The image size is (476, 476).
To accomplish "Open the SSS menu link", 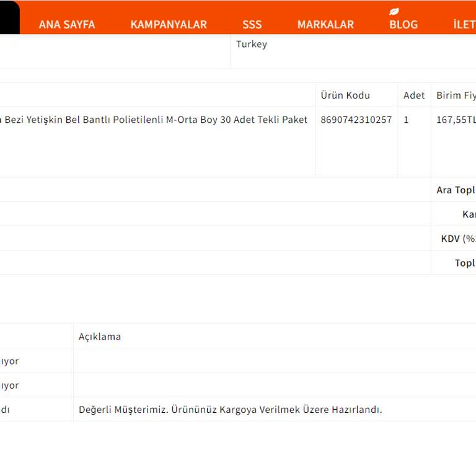I will [252, 25].
